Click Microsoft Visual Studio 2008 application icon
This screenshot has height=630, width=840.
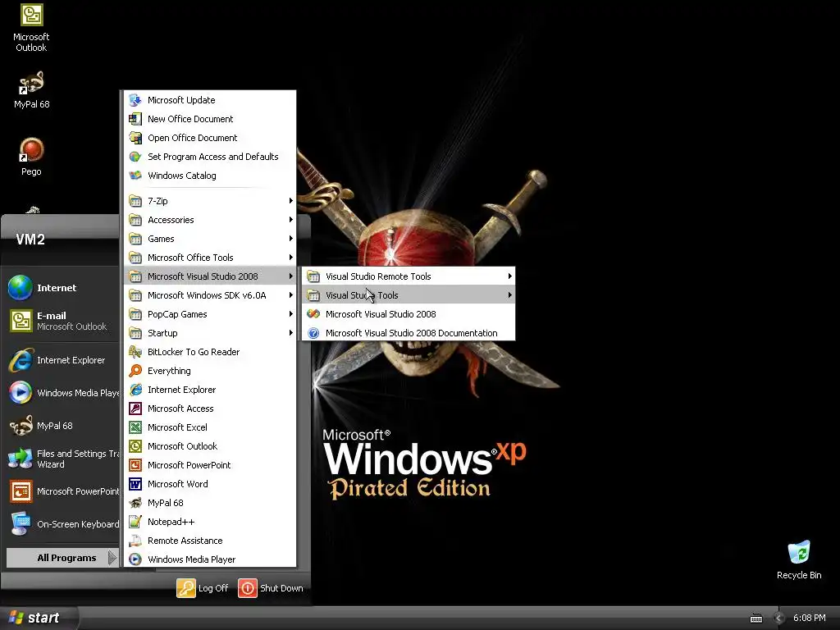pyautogui.click(x=313, y=314)
